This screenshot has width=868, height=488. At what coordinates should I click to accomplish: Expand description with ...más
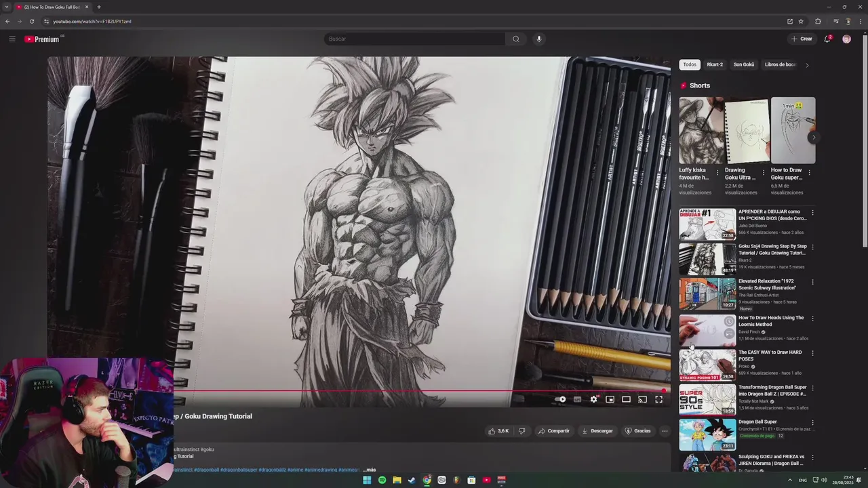[369, 470]
